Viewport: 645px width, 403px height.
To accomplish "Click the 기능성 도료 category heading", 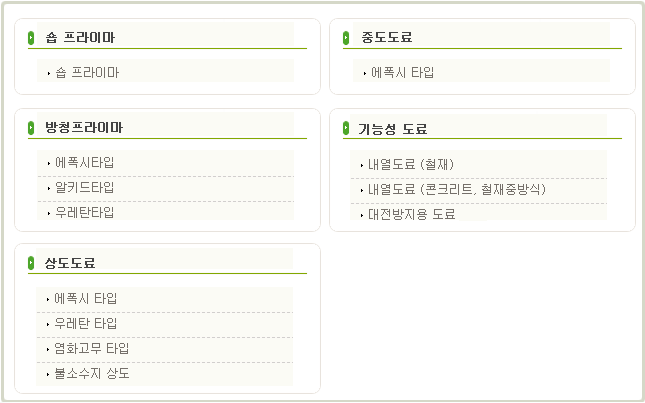I will 393,129.
